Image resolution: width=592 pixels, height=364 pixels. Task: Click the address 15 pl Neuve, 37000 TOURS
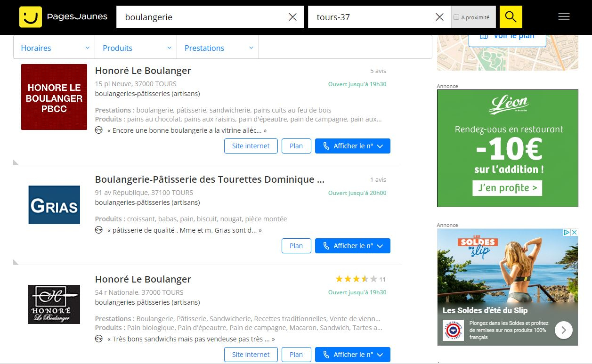coord(136,84)
